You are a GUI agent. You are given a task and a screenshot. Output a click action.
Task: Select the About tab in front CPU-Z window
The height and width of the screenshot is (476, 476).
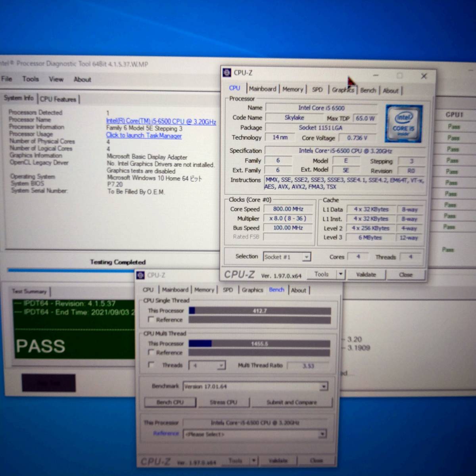390,91
